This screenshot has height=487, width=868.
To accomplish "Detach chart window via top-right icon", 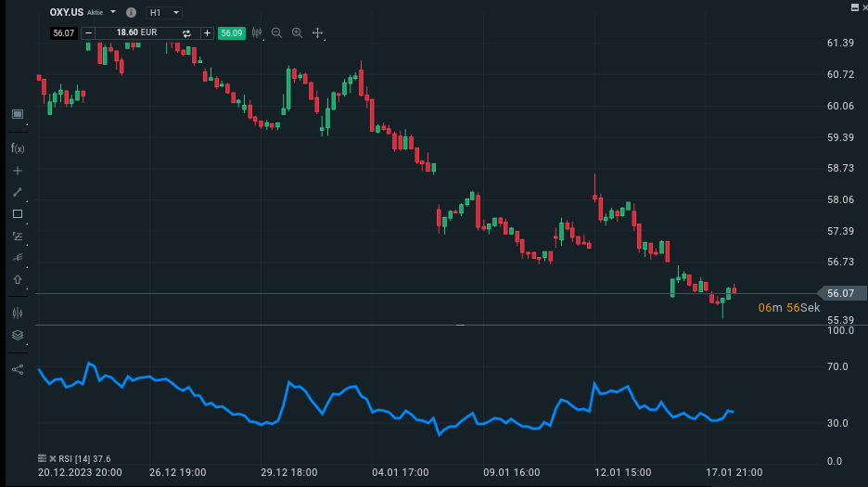I will pos(855,7).
